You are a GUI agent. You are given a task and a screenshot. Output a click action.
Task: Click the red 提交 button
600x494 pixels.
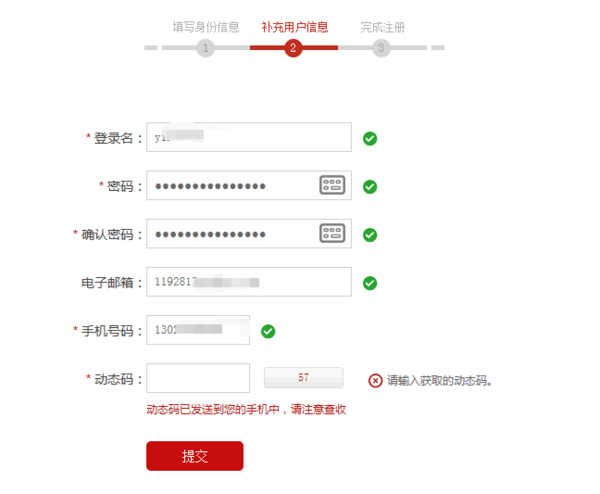(195, 456)
